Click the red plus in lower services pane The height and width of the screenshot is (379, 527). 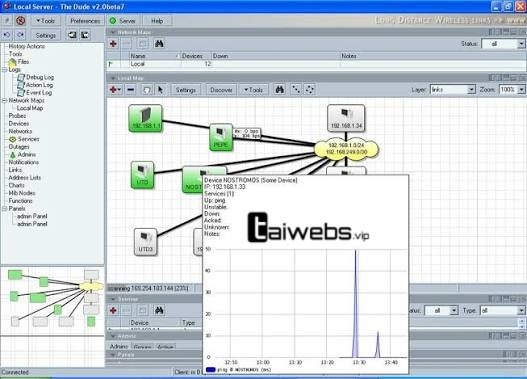113,310
